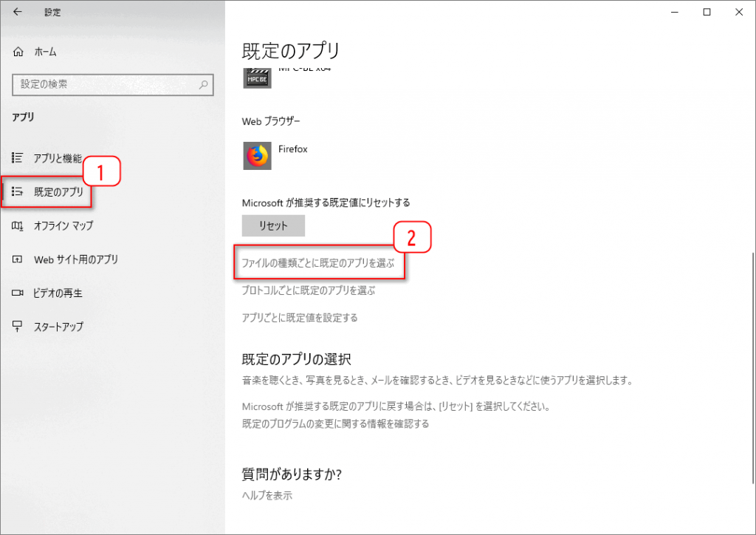Click the back arrow icon
Screen dimensions: 756x535
[x=18, y=12]
